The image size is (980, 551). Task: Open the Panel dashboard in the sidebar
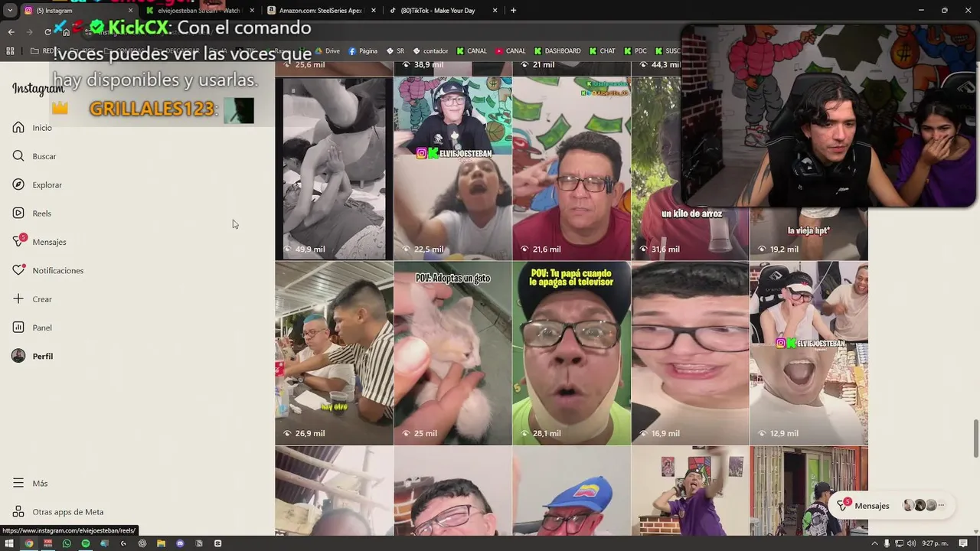click(x=18, y=328)
